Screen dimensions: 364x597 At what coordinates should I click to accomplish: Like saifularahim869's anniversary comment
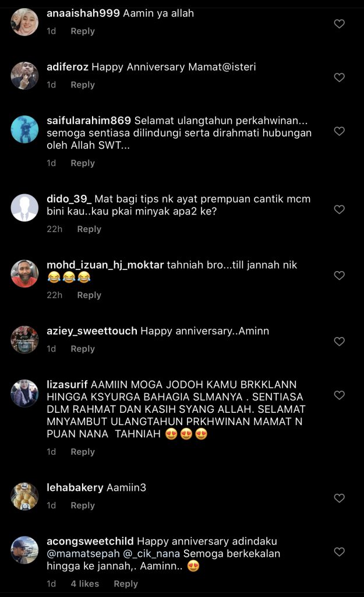[340, 131]
